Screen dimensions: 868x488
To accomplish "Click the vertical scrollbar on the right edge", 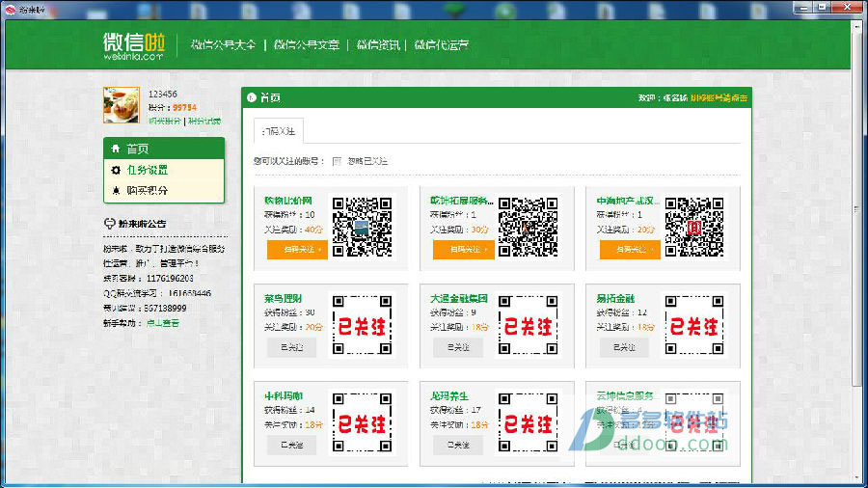I will point(857,210).
